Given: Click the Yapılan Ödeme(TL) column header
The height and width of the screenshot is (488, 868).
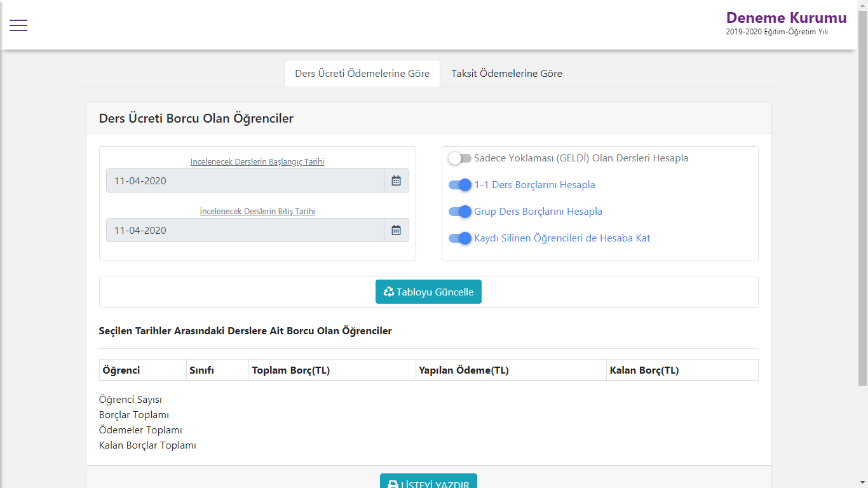Looking at the screenshot, I should tap(511, 370).
